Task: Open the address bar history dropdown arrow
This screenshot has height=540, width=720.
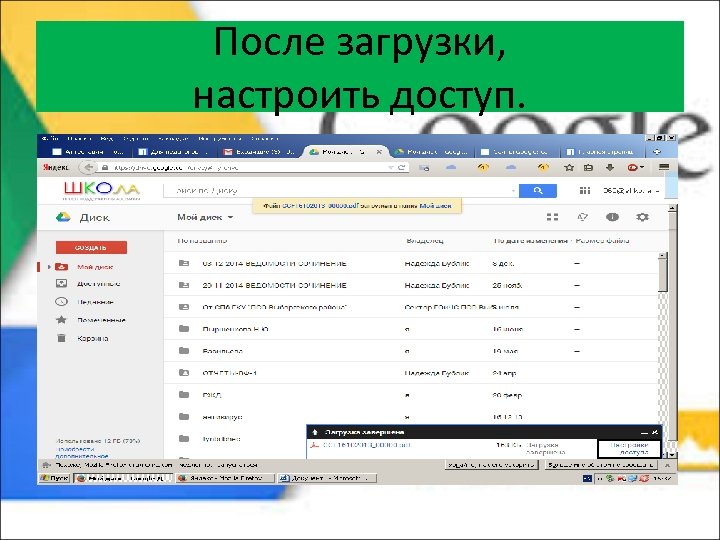Action: pyautogui.click(x=390, y=168)
